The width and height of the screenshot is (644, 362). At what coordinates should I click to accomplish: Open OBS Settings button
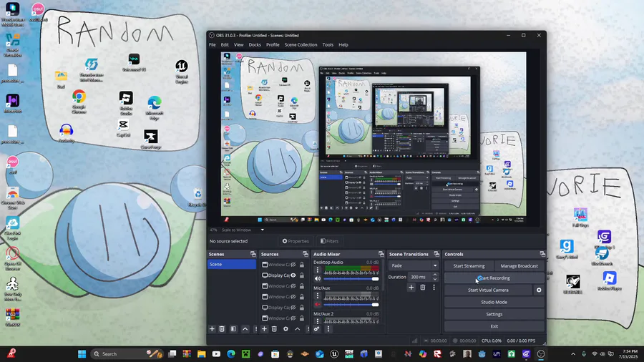(x=494, y=314)
